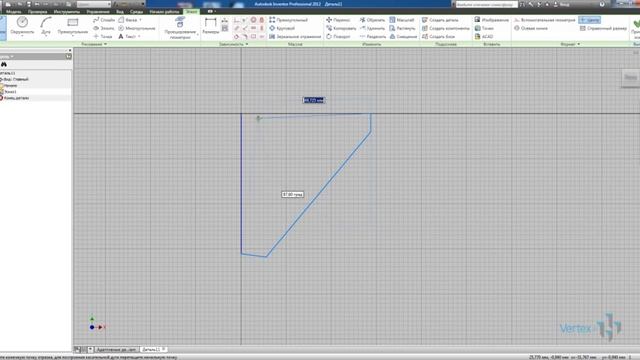The height and width of the screenshot is (360, 640).
Task: Click the Круговой pattern tool
Action: tap(282, 28)
